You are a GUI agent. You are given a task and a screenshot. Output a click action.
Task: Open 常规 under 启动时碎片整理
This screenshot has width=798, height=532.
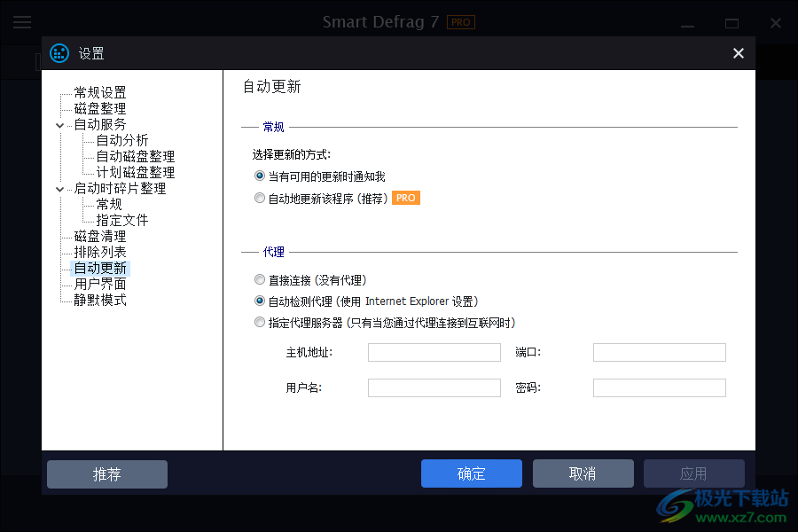[109, 204]
